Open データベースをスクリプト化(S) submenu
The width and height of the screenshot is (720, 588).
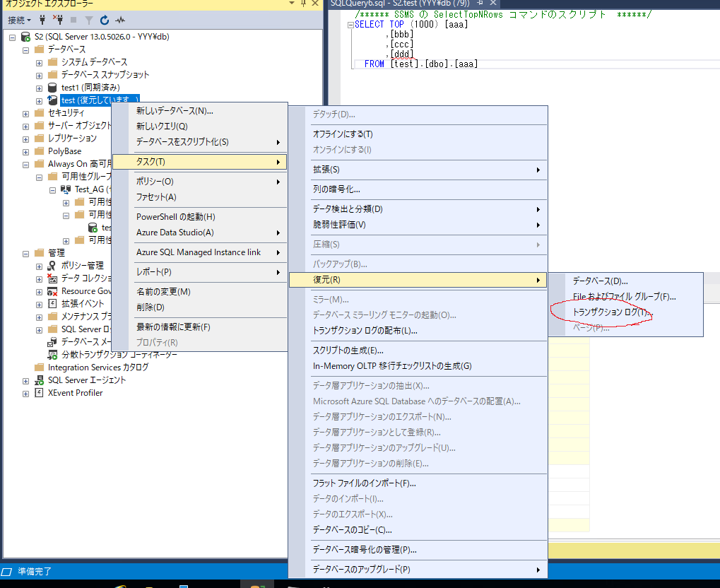[x=200, y=142]
